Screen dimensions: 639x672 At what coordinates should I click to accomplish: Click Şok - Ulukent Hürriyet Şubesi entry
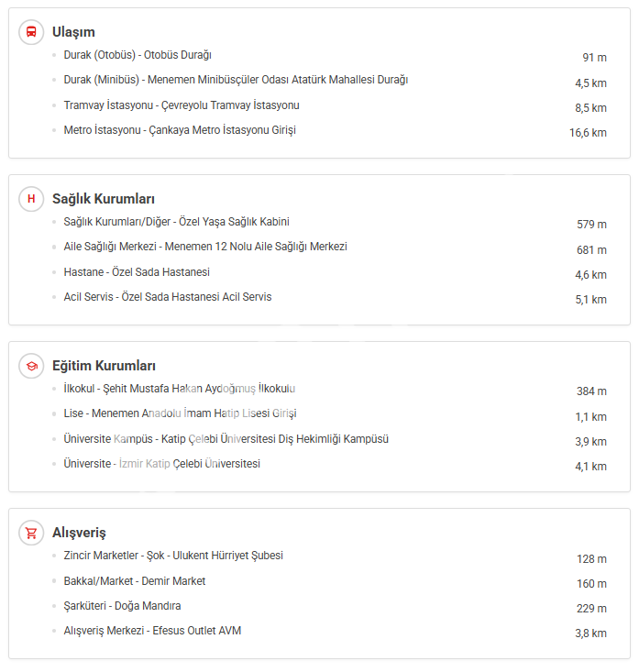(x=173, y=556)
